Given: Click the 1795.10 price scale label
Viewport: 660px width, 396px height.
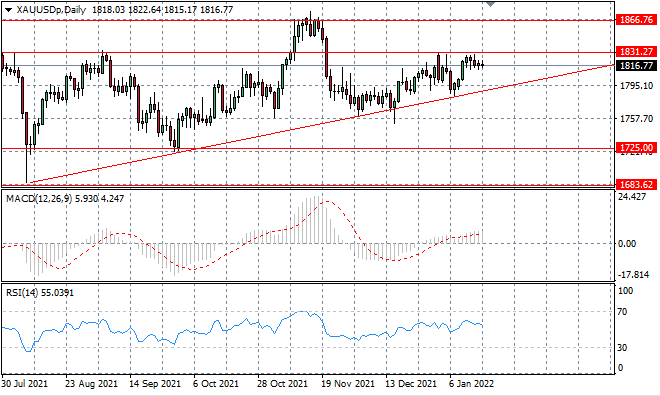Looking at the screenshot, I should tap(636, 86).
